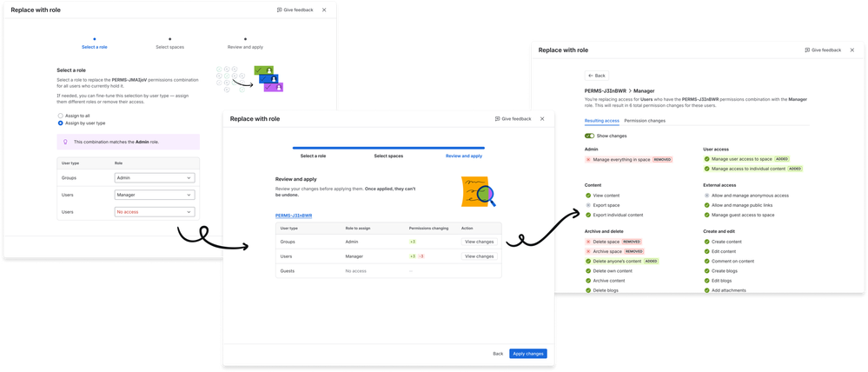Screen dimensions: 868x372
Task: Select the Assign to all radio option
Action: pos(60,116)
